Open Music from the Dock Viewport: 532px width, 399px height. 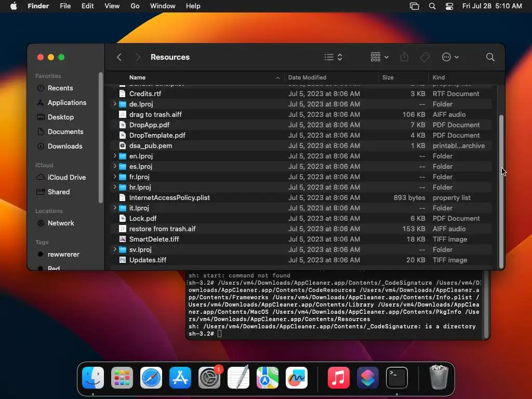[339, 377]
